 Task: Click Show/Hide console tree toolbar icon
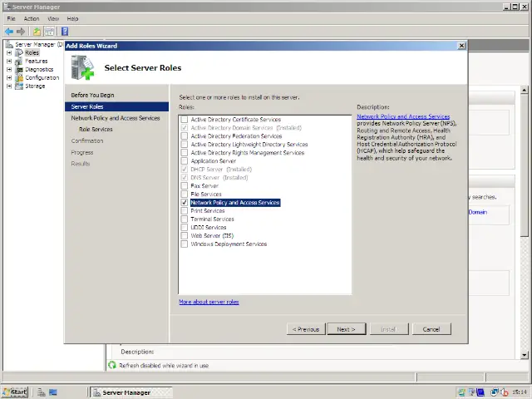(50, 32)
